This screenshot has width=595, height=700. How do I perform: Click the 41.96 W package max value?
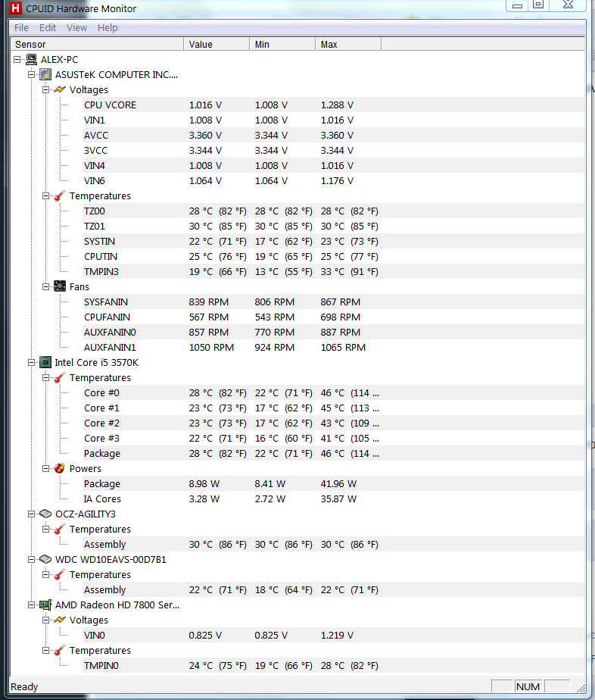(x=338, y=484)
